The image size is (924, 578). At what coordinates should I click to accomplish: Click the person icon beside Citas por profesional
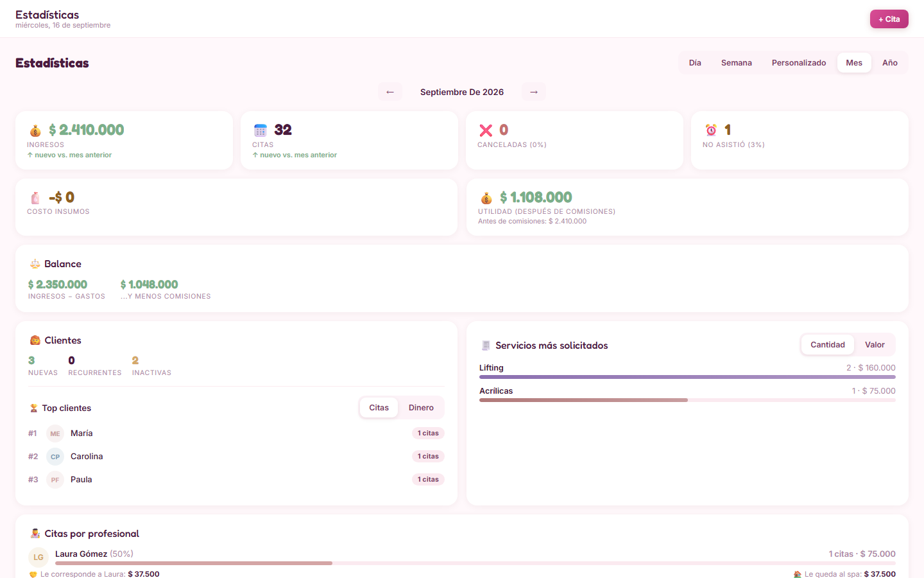(35, 534)
